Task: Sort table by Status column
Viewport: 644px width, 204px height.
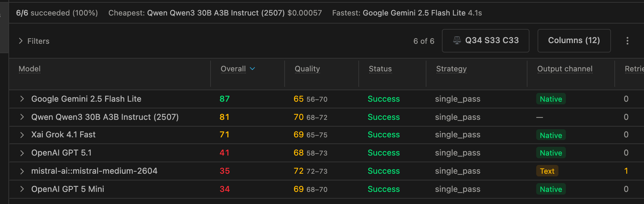Action: tap(380, 69)
